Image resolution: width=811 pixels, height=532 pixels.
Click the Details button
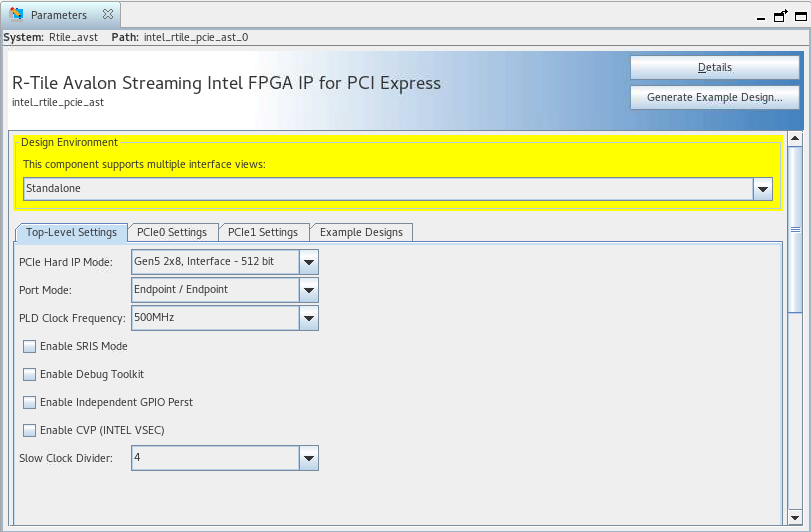715,67
